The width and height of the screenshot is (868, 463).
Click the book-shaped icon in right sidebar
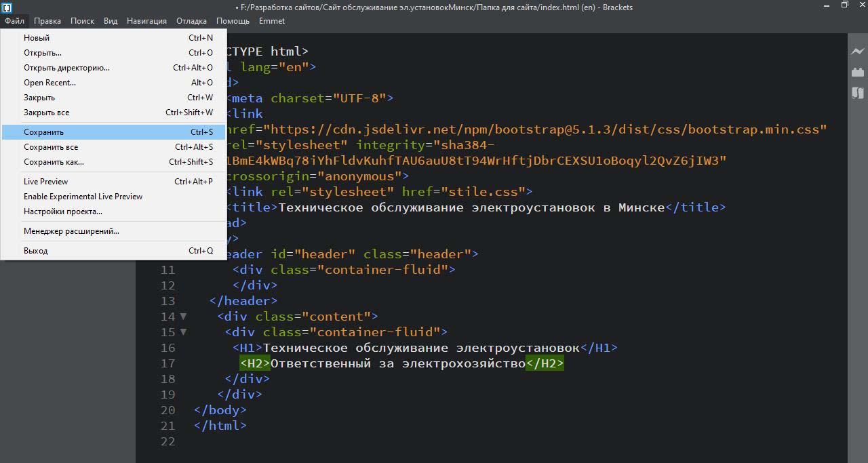(x=857, y=93)
